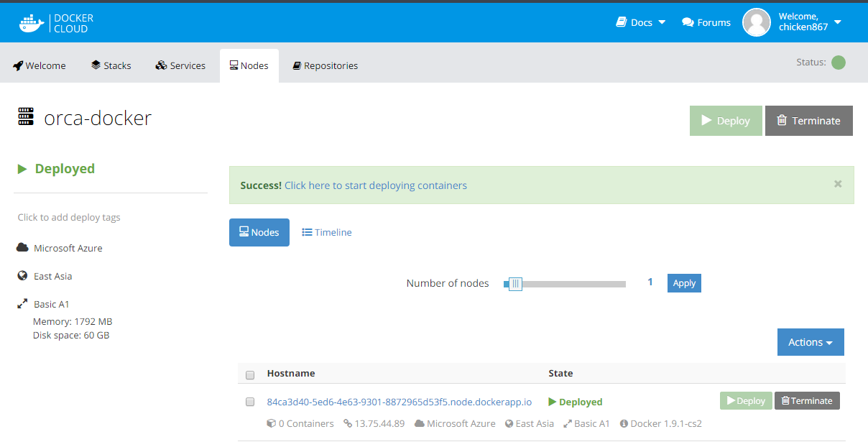The width and height of the screenshot is (868, 447).
Task: Switch to the Stacks tab
Action: pos(111,65)
